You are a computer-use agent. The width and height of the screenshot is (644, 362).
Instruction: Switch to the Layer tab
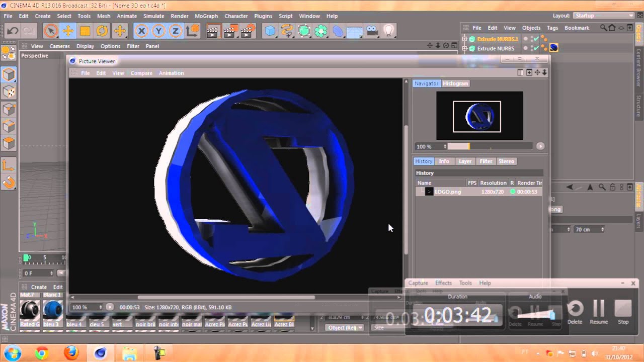465,161
